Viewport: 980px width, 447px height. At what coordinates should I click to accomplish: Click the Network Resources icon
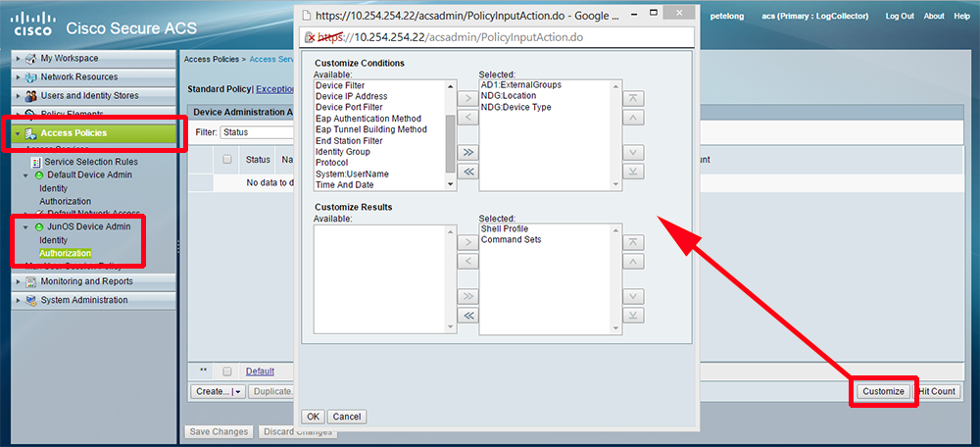30,76
